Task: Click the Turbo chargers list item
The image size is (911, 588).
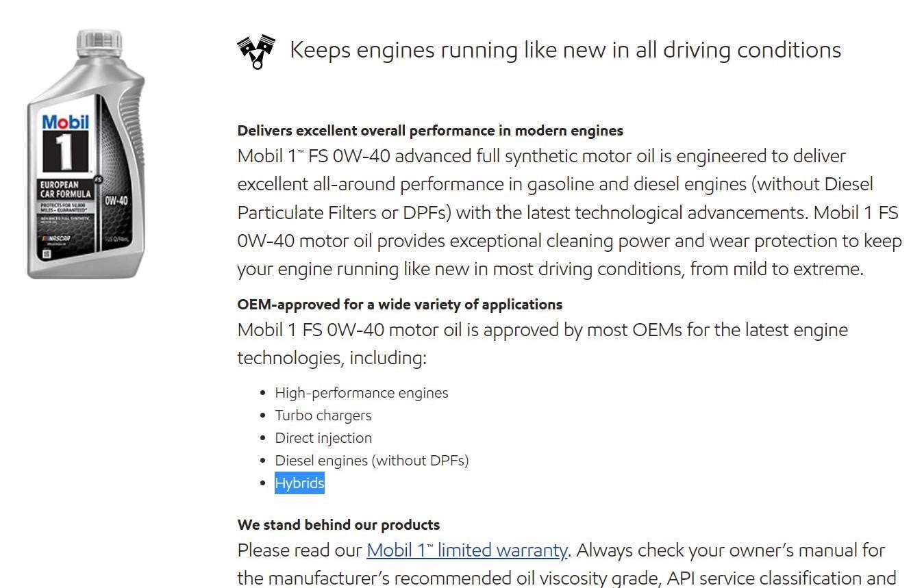Action: click(x=323, y=416)
